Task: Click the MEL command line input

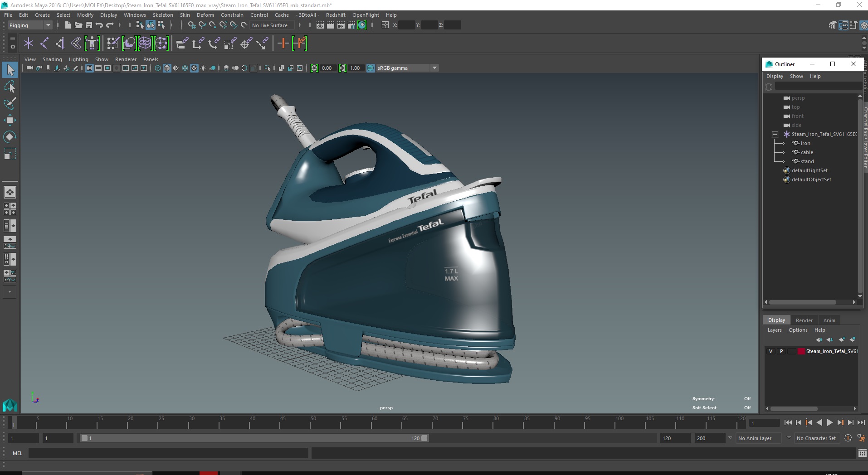Action: point(168,453)
